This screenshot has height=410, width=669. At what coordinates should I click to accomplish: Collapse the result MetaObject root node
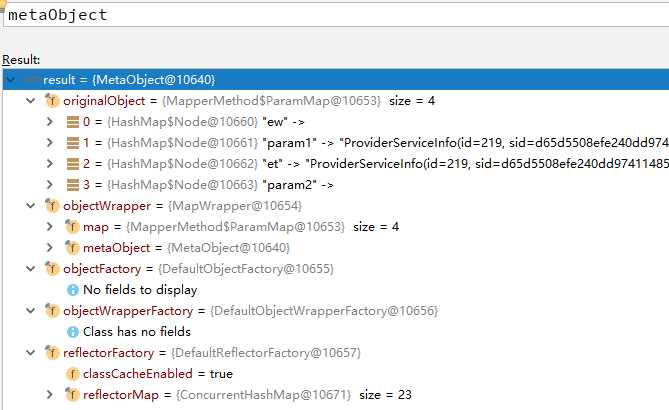(x=11, y=79)
